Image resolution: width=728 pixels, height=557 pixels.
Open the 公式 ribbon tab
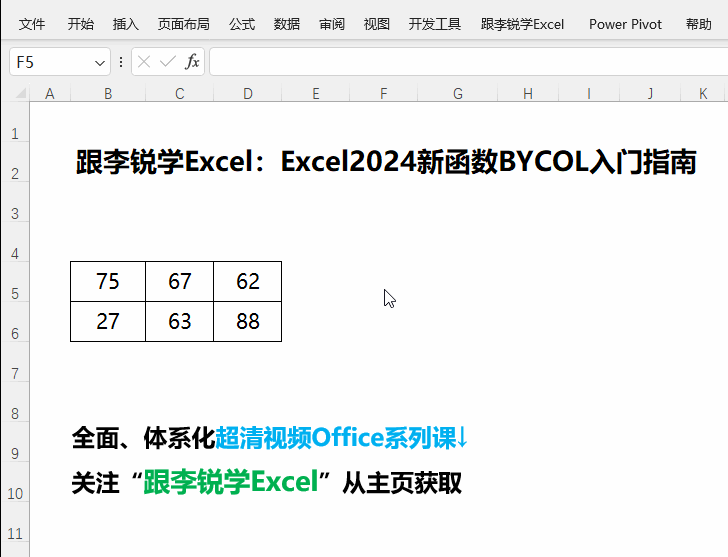[241, 24]
